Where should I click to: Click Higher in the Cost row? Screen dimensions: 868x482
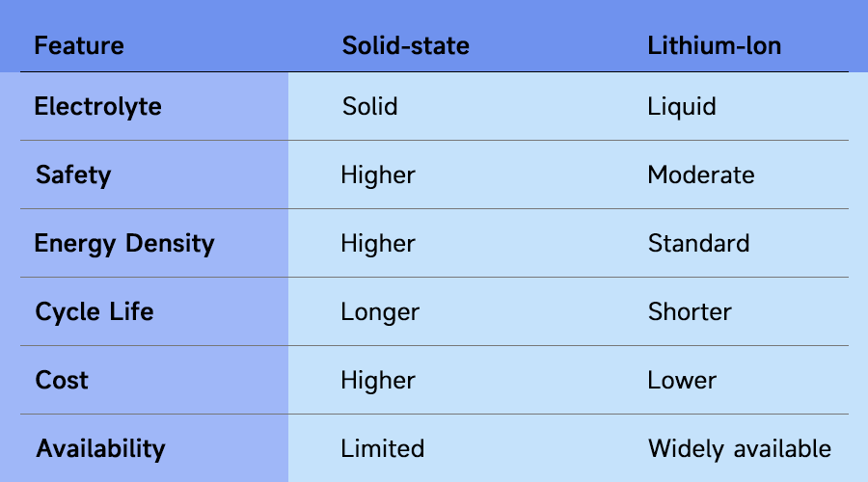click(378, 380)
